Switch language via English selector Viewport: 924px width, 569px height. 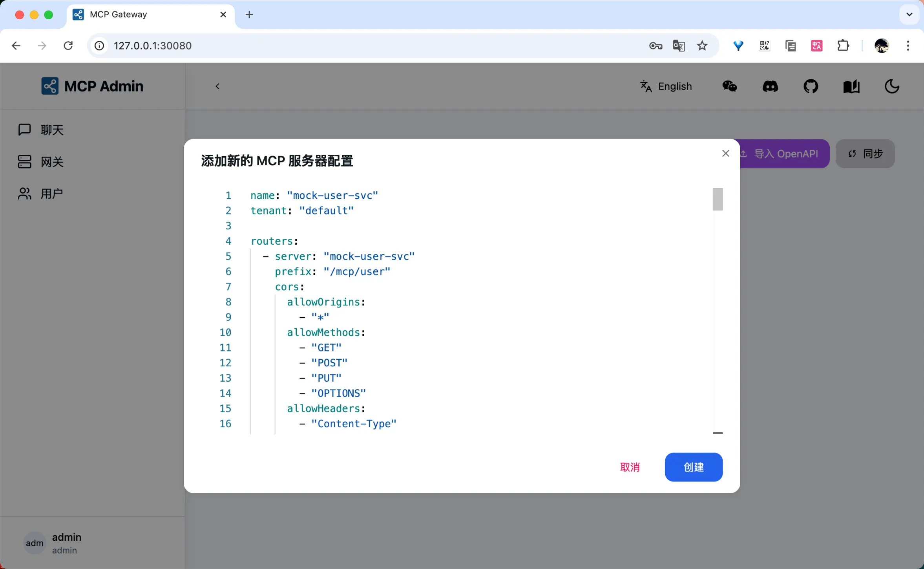(666, 86)
